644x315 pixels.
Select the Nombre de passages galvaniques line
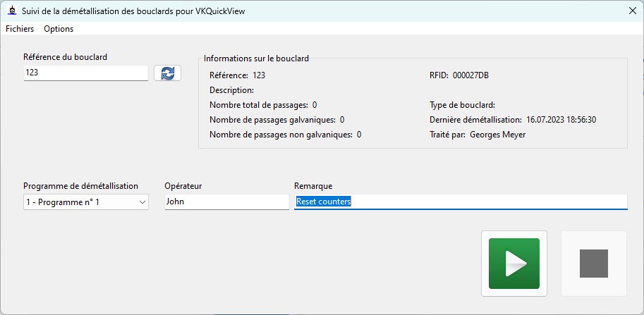(277, 120)
